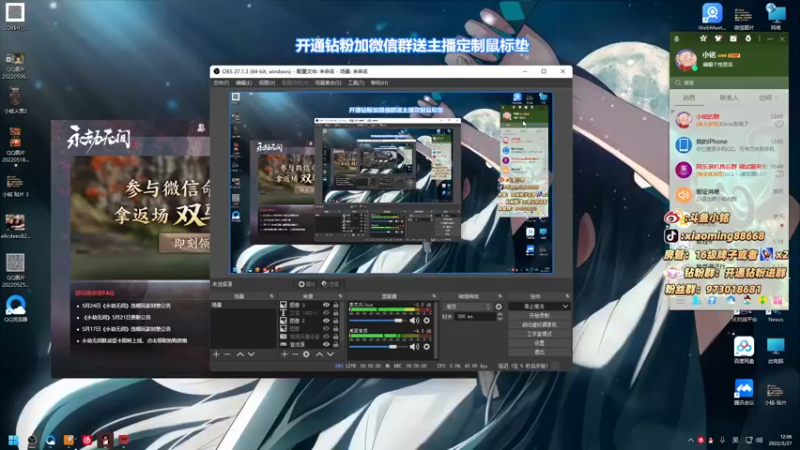This screenshot has width=800, height=450.
Task: Remove selected source with minus icon
Action: 295,354
